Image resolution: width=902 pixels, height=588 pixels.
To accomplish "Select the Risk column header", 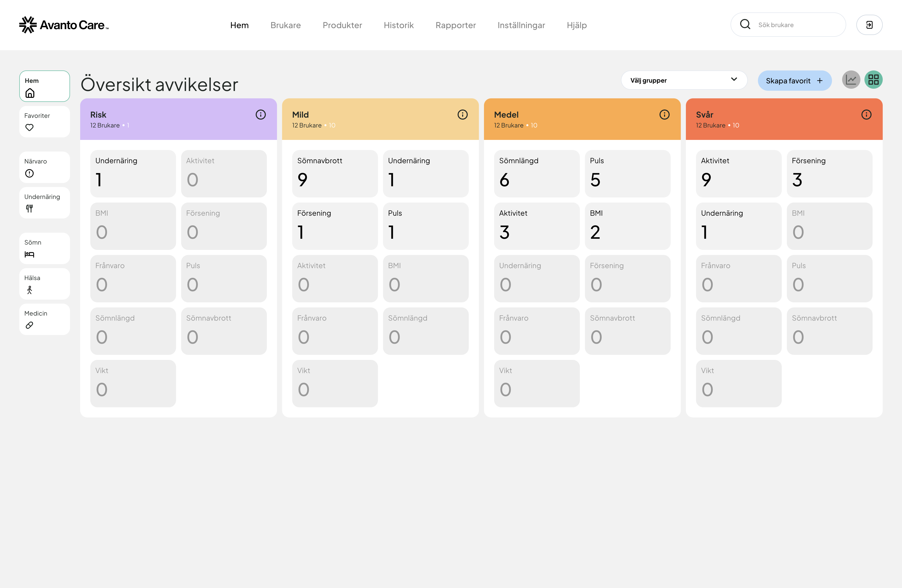I will [179, 119].
